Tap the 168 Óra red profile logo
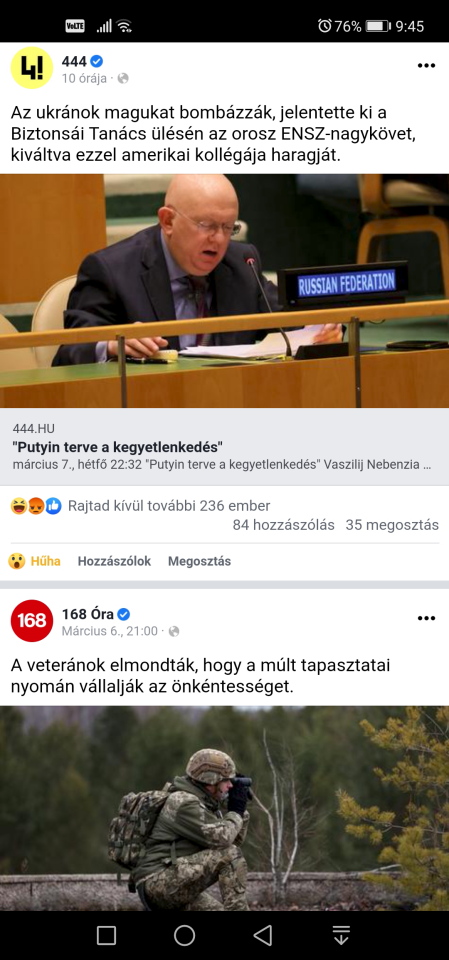This screenshot has width=449, height=960. tap(32, 620)
